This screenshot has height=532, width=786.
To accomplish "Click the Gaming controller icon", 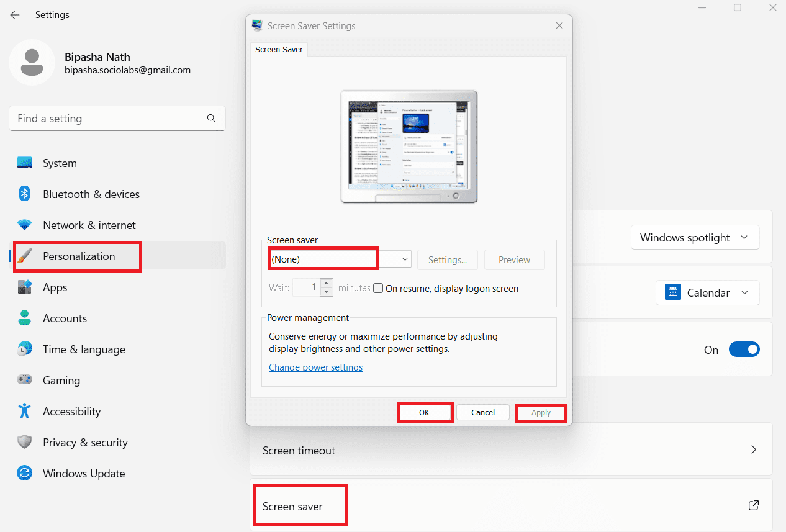I will pyautogui.click(x=25, y=380).
